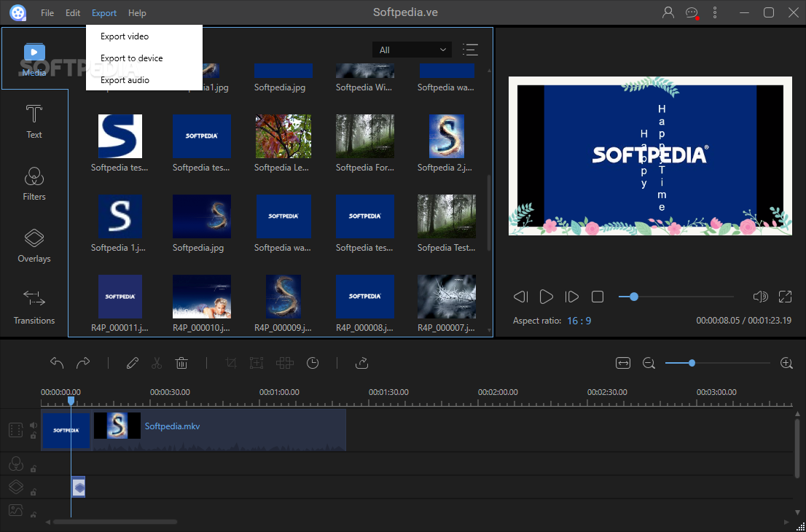Click the pencil Edit tool

132,363
